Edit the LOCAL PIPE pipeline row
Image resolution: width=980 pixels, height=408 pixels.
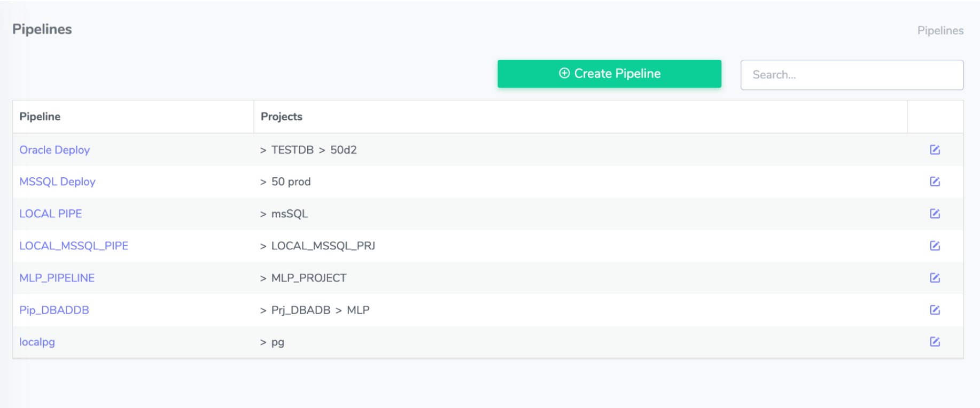[935, 214]
